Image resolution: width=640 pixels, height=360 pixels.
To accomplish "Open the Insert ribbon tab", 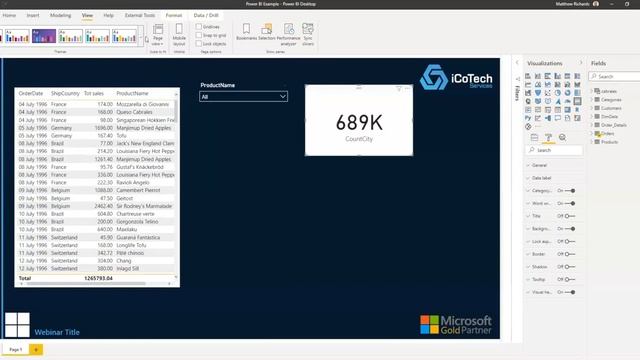I will tap(33, 15).
